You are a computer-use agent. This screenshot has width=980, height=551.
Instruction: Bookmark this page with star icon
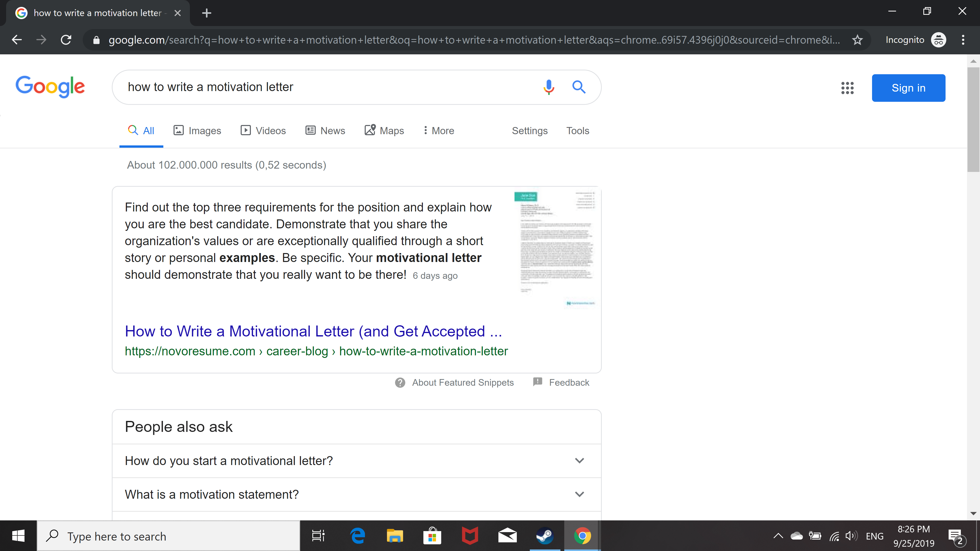point(857,40)
